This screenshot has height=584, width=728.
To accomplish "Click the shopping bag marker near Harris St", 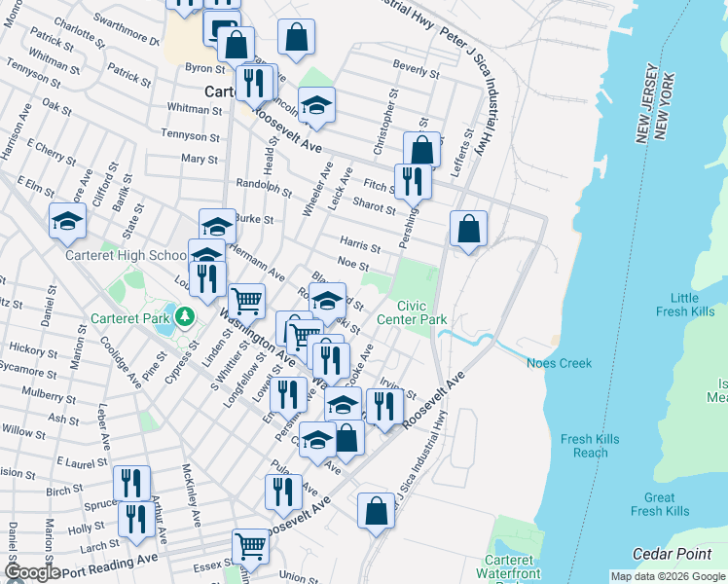I will [x=468, y=232].
